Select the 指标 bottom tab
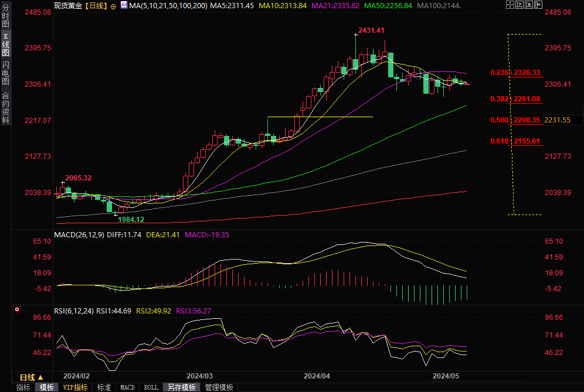 pyautogui.click(x=23, y=387)
